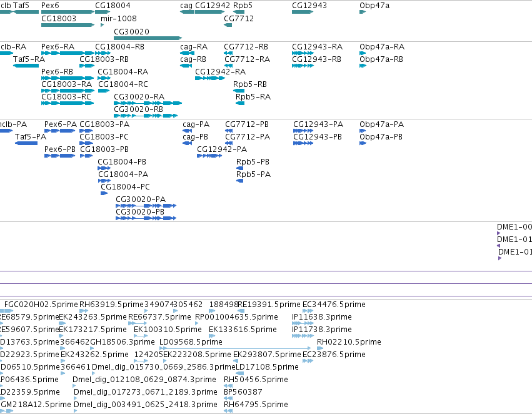This screenshot has height=414, width=532.
Task: Select transcript CG18003-RB
Action: 104,59
